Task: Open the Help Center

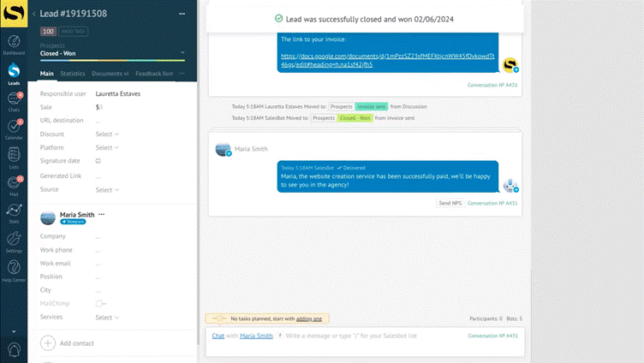Action: click(x=14, y=271)
